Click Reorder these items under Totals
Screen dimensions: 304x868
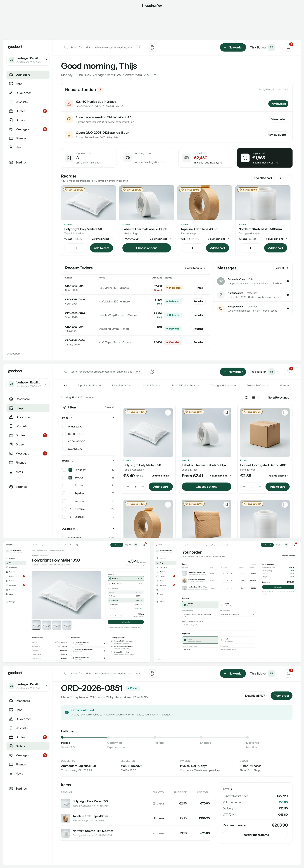coord(255,835)
